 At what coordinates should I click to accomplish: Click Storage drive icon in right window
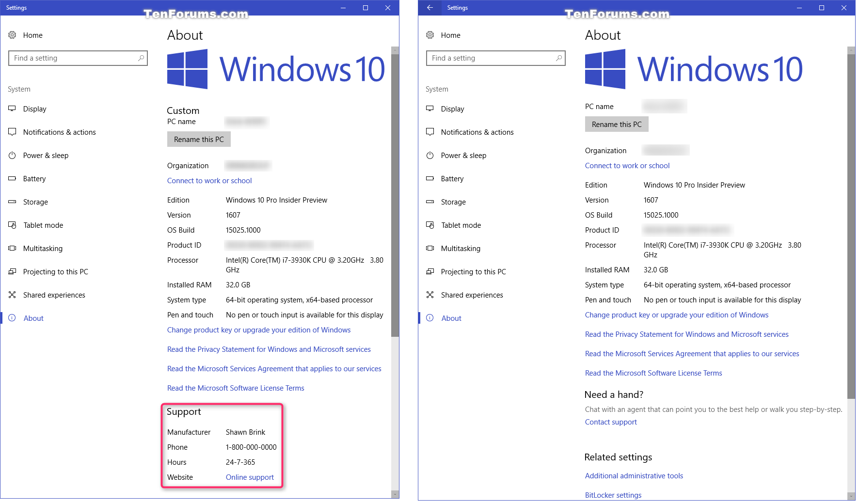click(x=430, y=202)
